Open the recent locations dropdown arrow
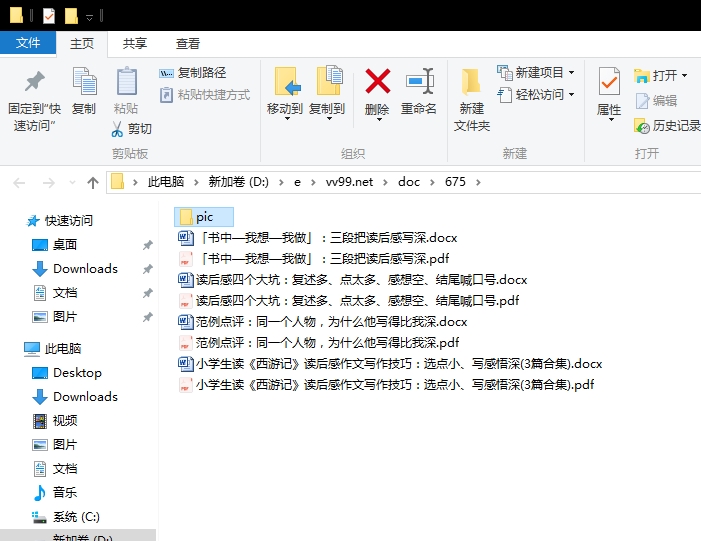This screenshot has width=701, height=541. pos(72,182)
